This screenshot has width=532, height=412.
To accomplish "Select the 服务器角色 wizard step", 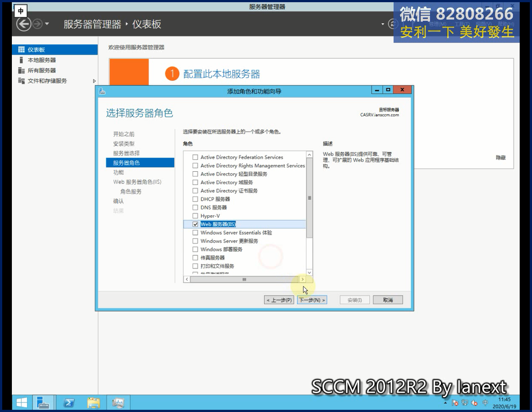I will [x=140, y=163].
